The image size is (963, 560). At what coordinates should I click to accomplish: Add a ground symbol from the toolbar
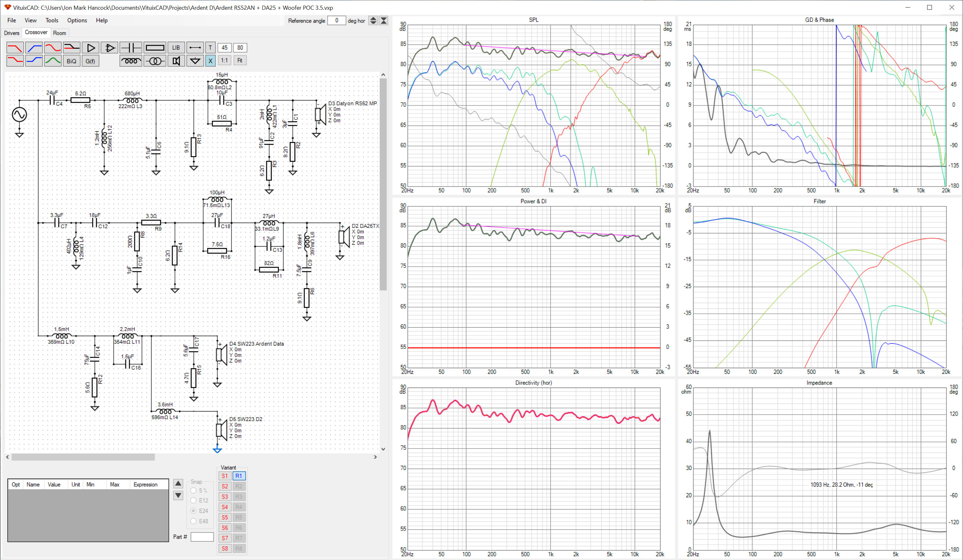click(195, 61)
